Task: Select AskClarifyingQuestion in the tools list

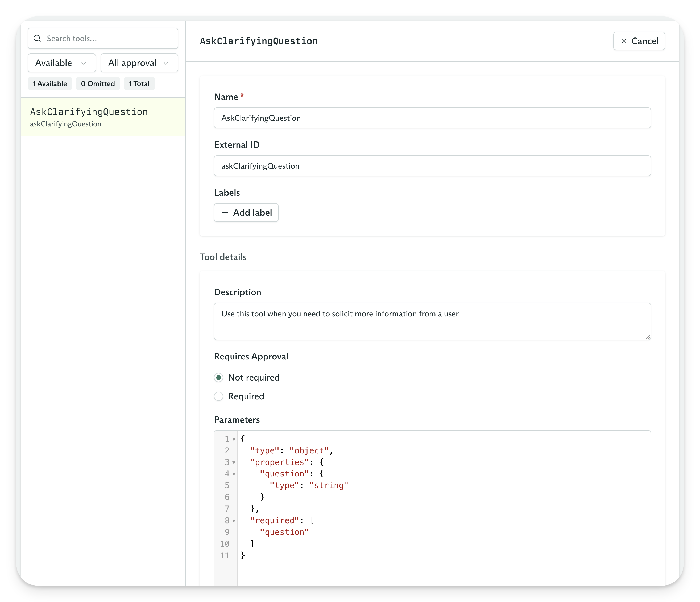Action: [x=103, y=117]
